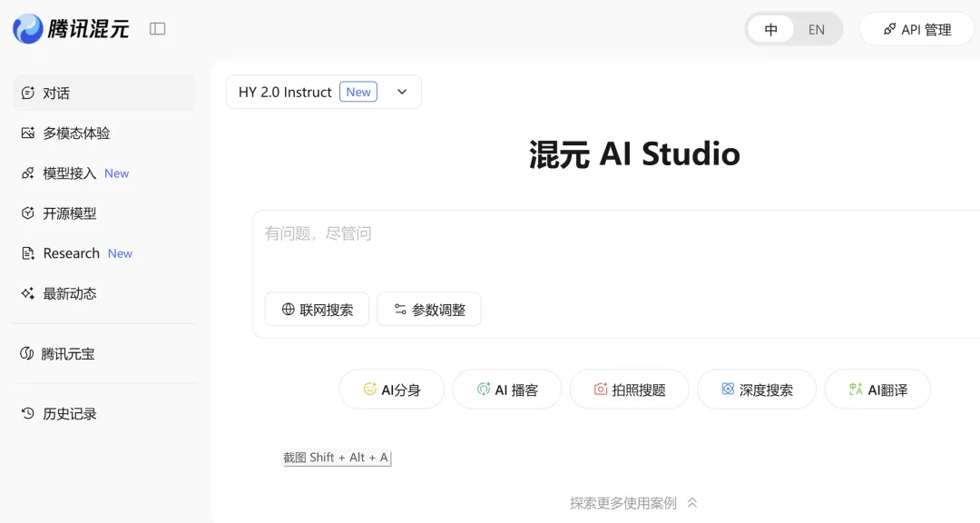Click the chat bubble icon beside 对话

pos(27,94)
